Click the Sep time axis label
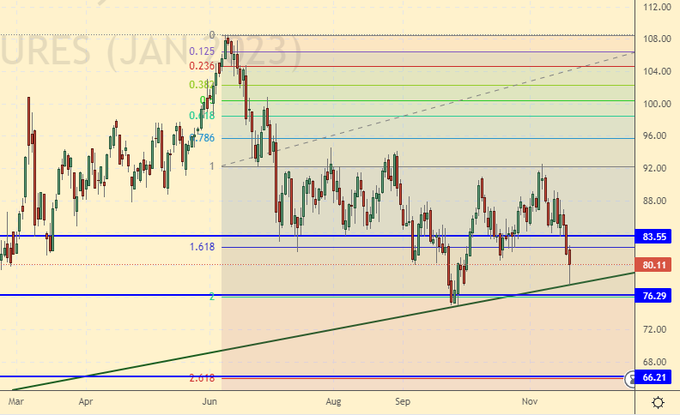 403,401
